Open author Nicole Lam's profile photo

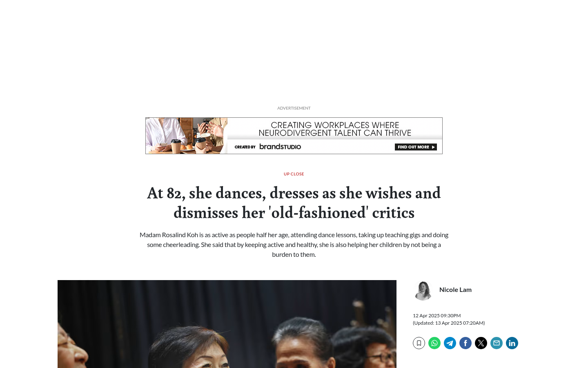tap(423, 290)
